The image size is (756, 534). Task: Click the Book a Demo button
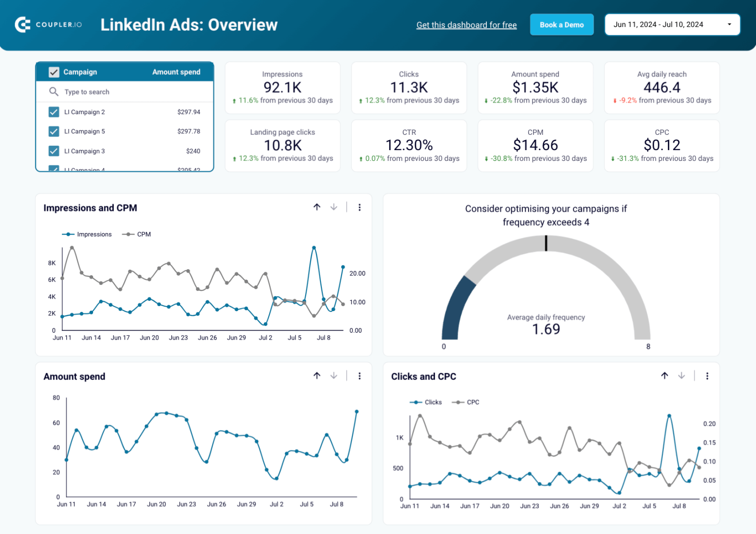(x=562, y=24)
